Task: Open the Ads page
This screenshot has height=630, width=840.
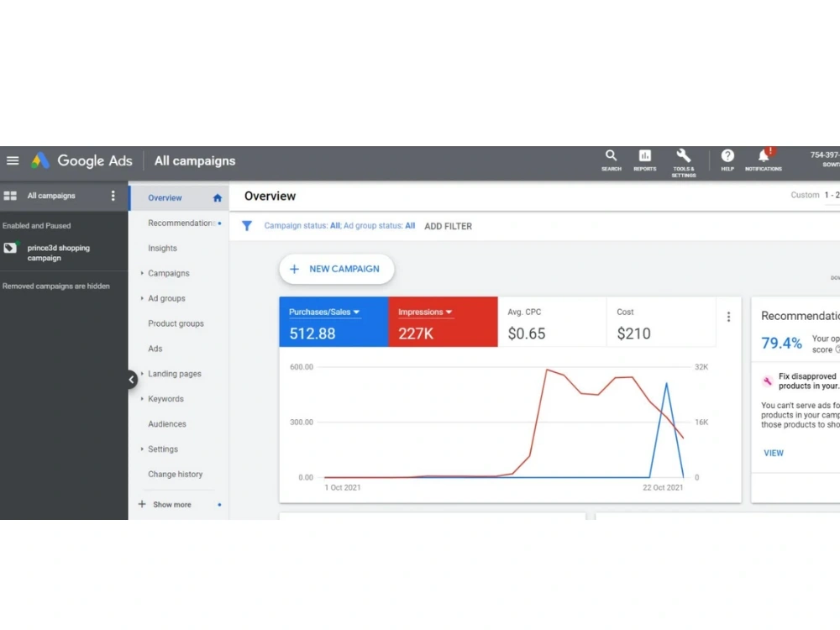Action: point(155,349)
